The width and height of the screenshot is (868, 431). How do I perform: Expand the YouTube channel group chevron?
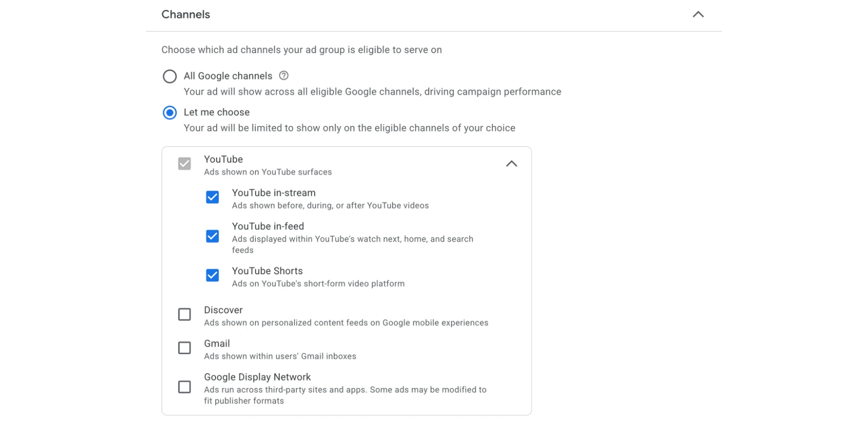511,163
